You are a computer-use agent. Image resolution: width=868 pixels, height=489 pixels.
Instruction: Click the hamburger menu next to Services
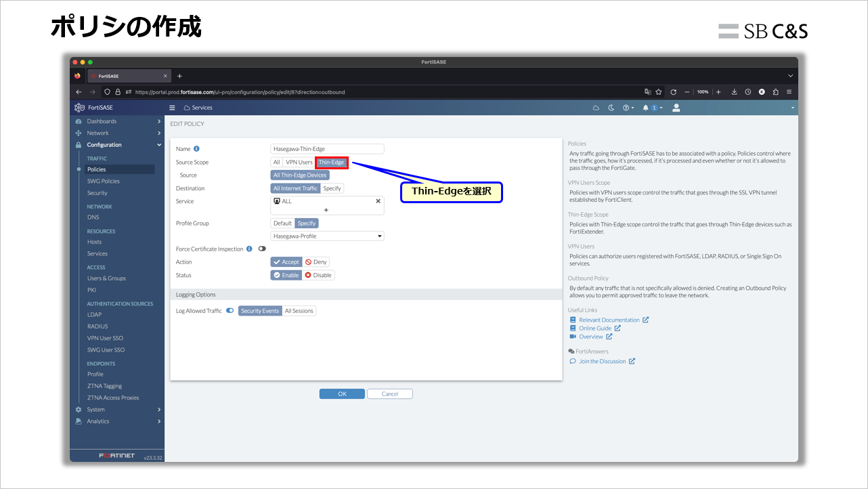(172, 107)
